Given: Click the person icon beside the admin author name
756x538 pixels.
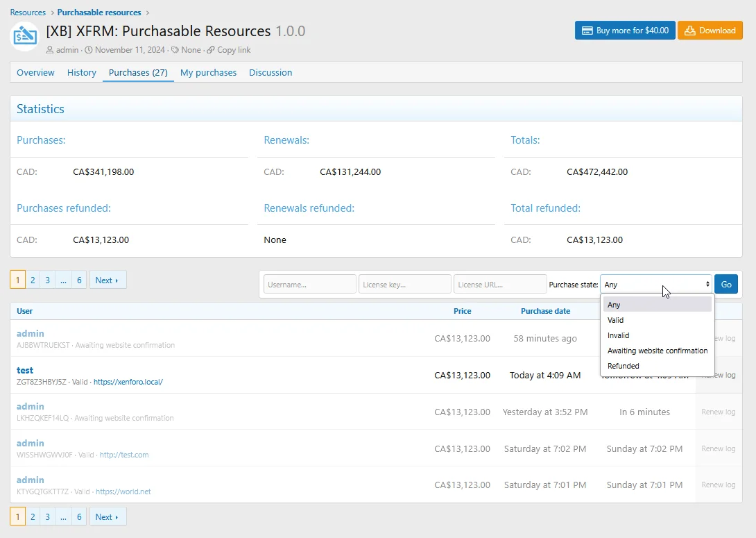Looking at the screenshot, I should tap(51, 49).
